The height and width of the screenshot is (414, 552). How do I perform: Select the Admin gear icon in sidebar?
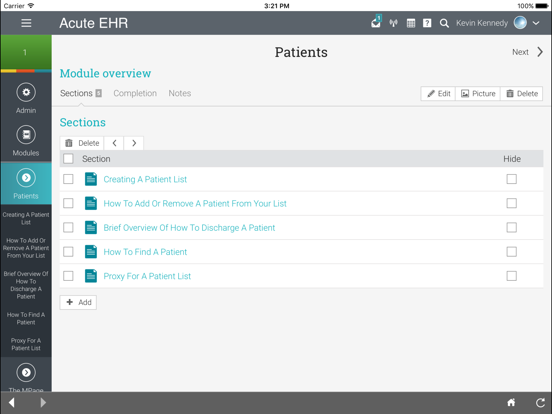click(26, 93)
